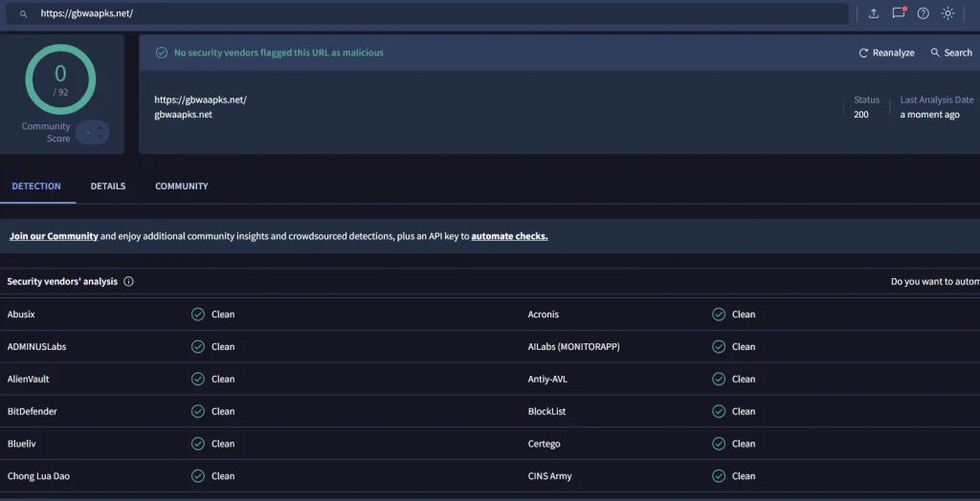Select the AILabs (MONITORAPP) vendor name

[x=574, y=347]
